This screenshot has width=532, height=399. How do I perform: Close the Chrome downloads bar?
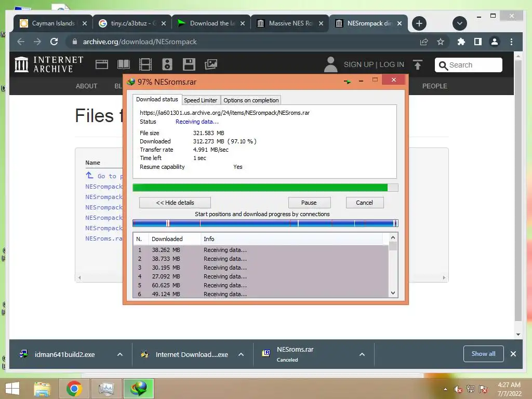coord(513,354)
